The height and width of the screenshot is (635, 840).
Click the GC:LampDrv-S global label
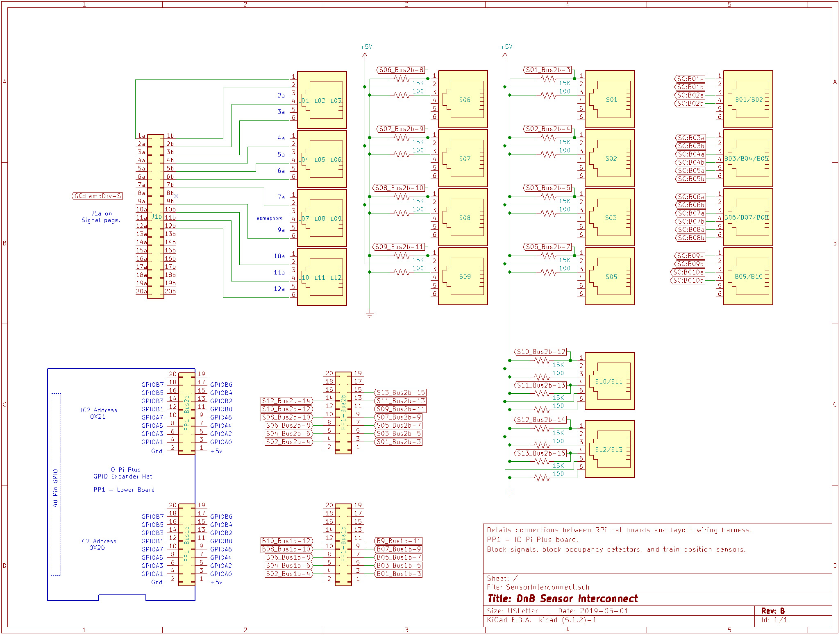(98, 196)
